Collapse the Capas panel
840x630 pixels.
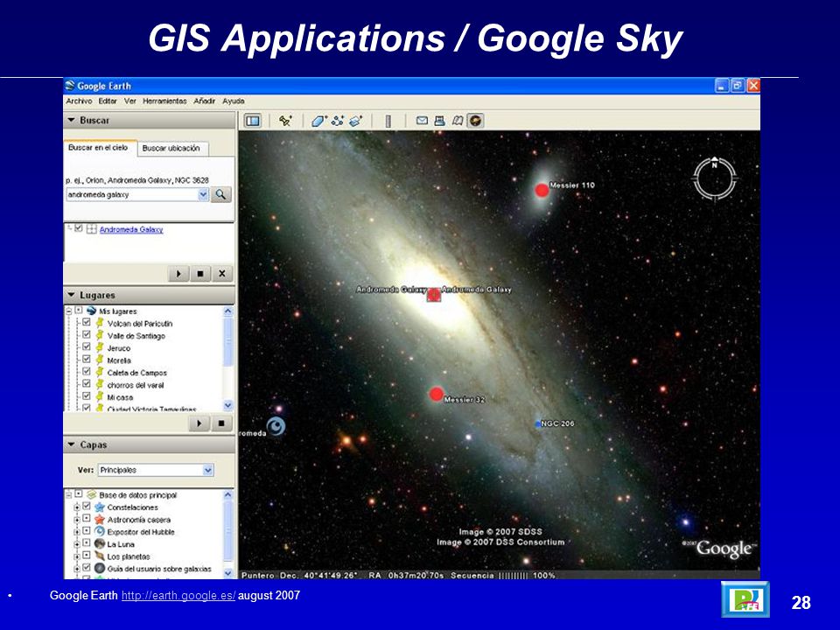click(x=71, y=444)
